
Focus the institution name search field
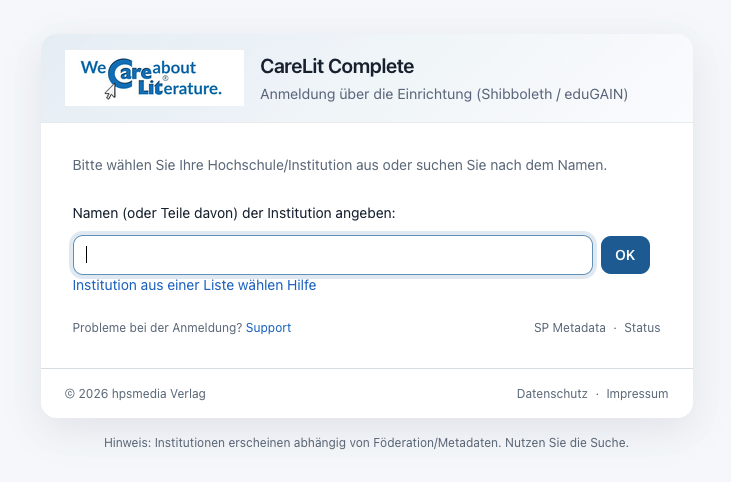tap(333, 255)
